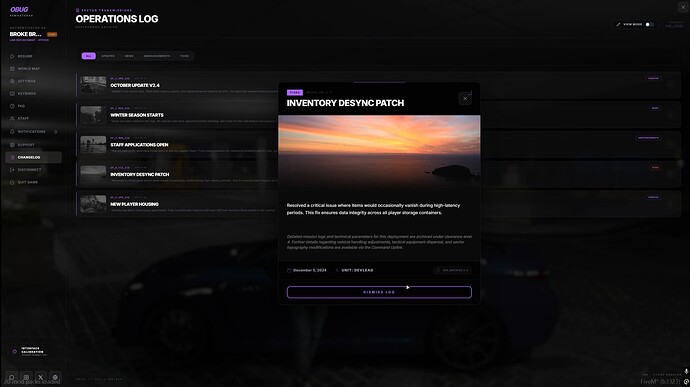Click the Staff Applications Open thumbnail
690x387 pixels.
(x=93, y=144)
